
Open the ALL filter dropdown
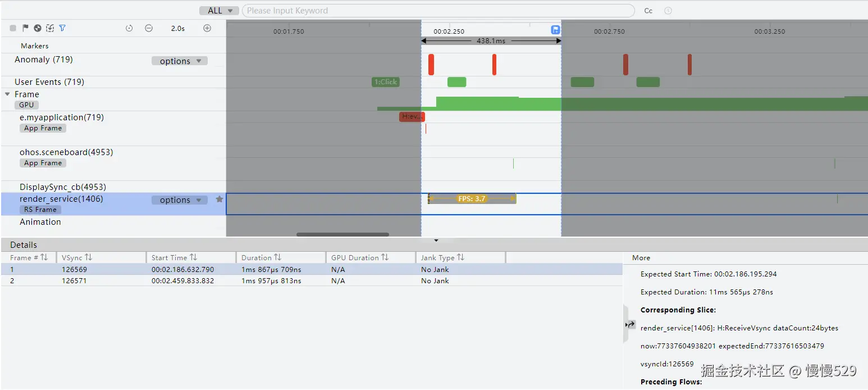tap(220, 11)
